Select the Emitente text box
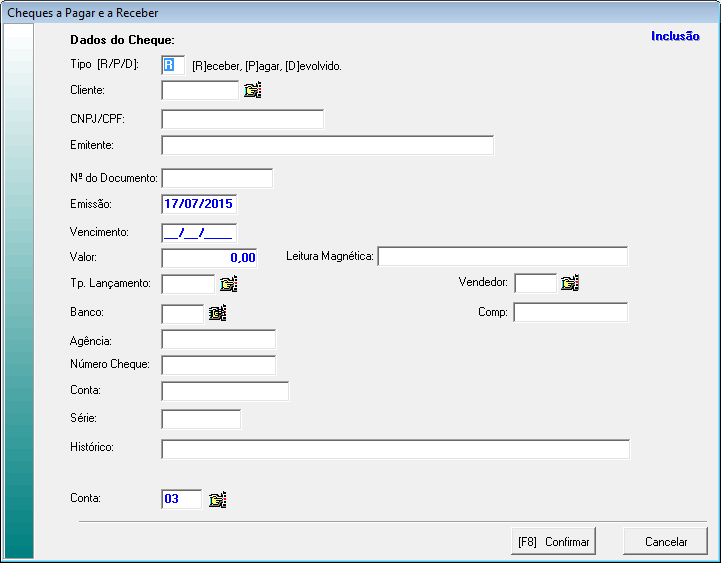Screen dimensions: 721x563 coord(327,146)
